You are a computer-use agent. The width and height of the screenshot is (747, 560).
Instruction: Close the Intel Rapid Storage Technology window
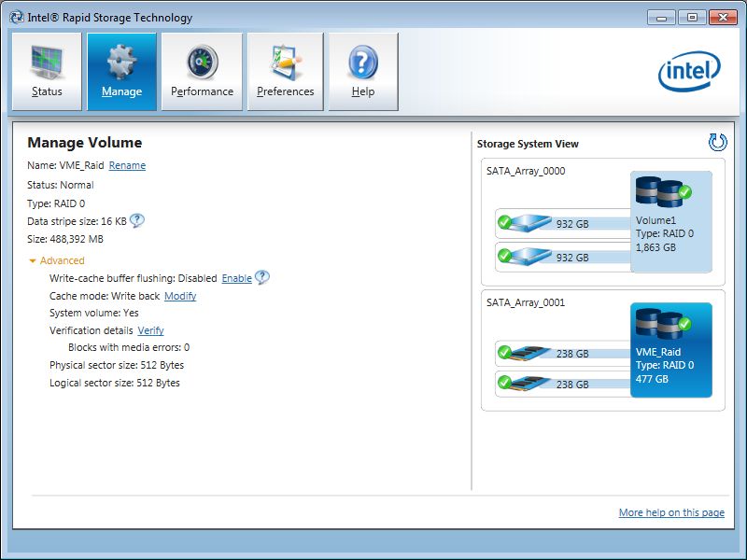click(723, 18)
